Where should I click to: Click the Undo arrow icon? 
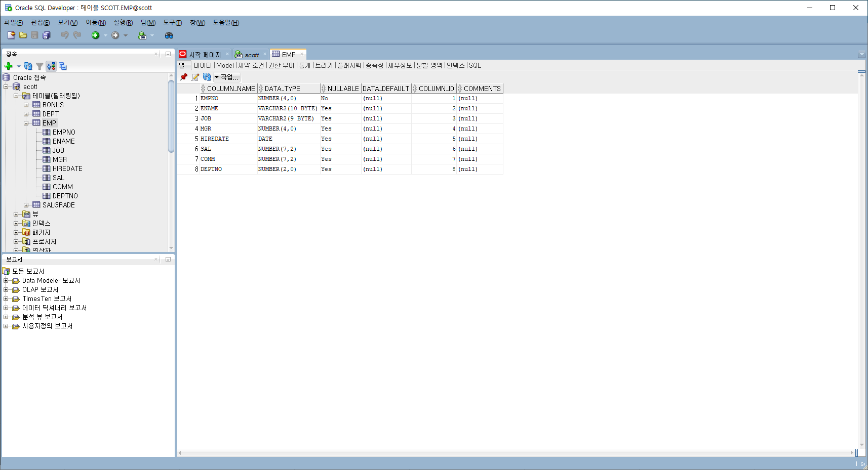[65, 35]
